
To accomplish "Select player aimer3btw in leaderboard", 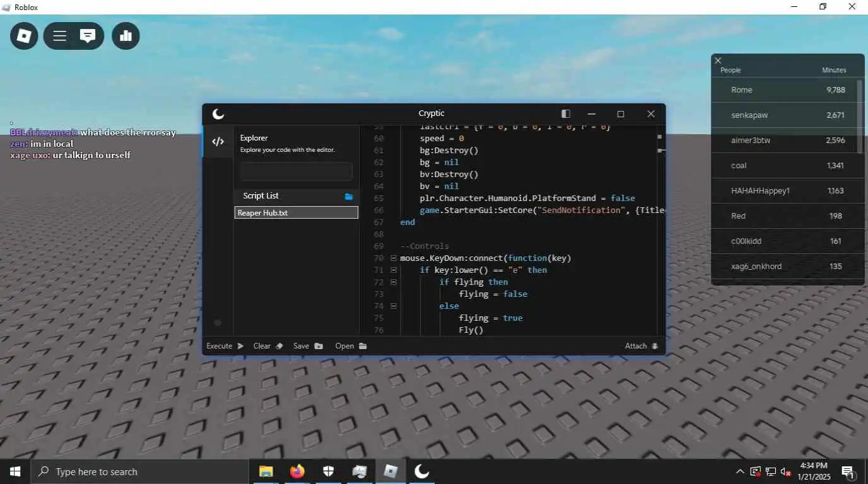I will [784, 141].
